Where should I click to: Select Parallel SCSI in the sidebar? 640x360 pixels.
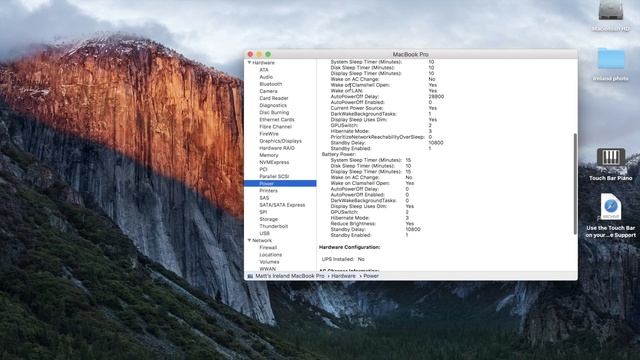tap(274, 176)
